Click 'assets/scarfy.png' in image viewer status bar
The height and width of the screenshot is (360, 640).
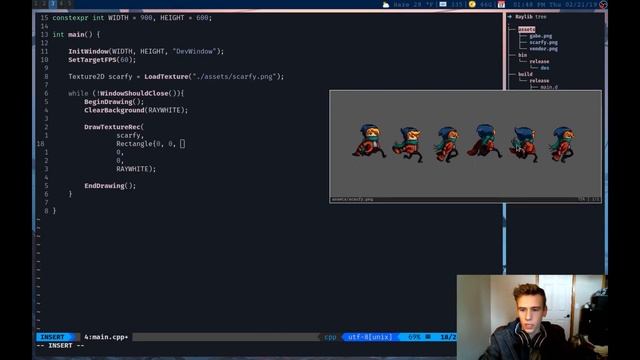click(352, 200)
